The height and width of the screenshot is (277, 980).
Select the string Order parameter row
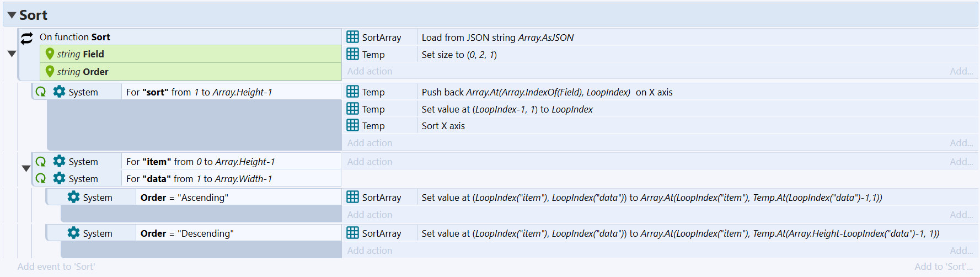191,72
